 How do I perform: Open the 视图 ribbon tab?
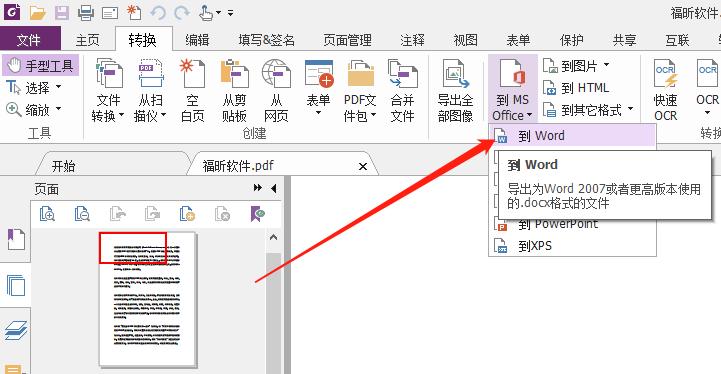tap(466, 40)
